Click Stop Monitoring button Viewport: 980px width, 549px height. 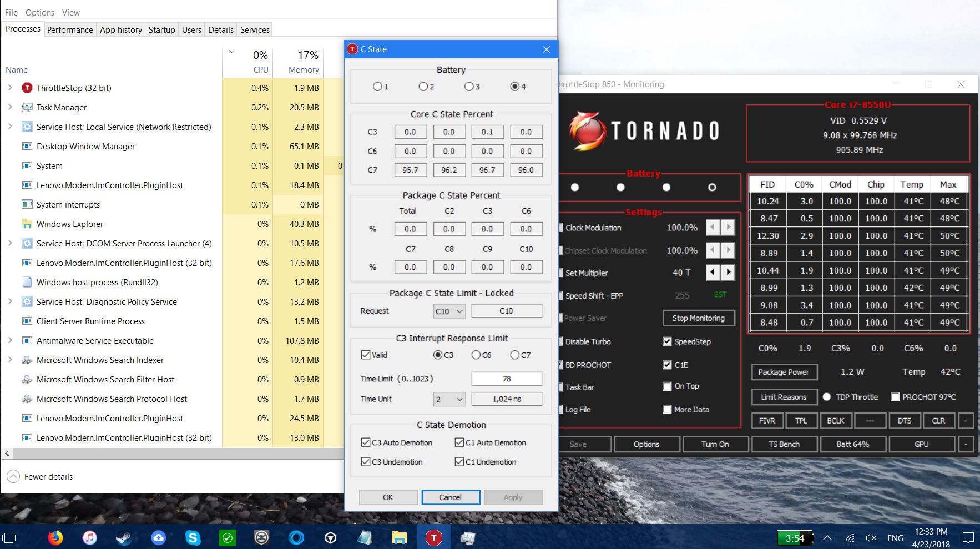point(699,318)
